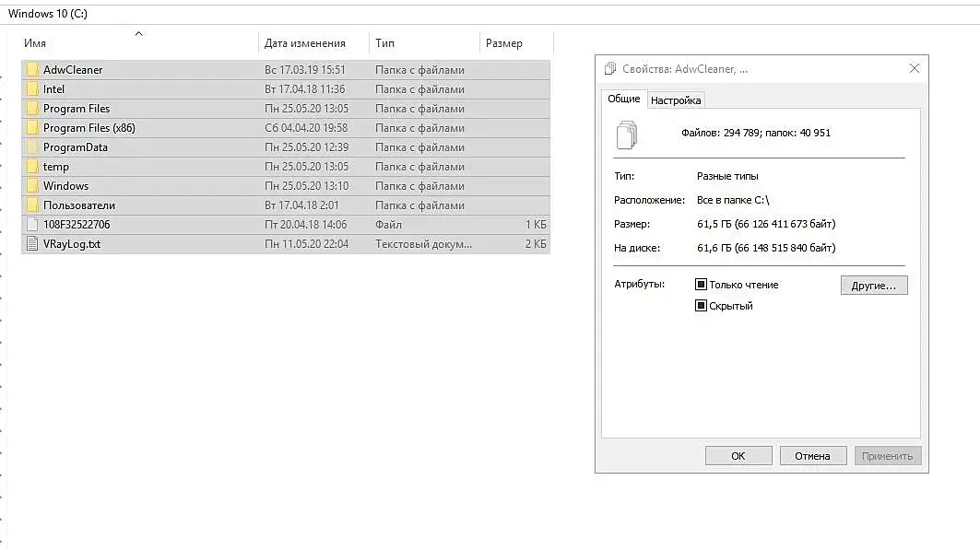This screenshot has width=980, height=550.
Task: Click the date Вт 17.04.18 11:36
Action: point(304,88)
